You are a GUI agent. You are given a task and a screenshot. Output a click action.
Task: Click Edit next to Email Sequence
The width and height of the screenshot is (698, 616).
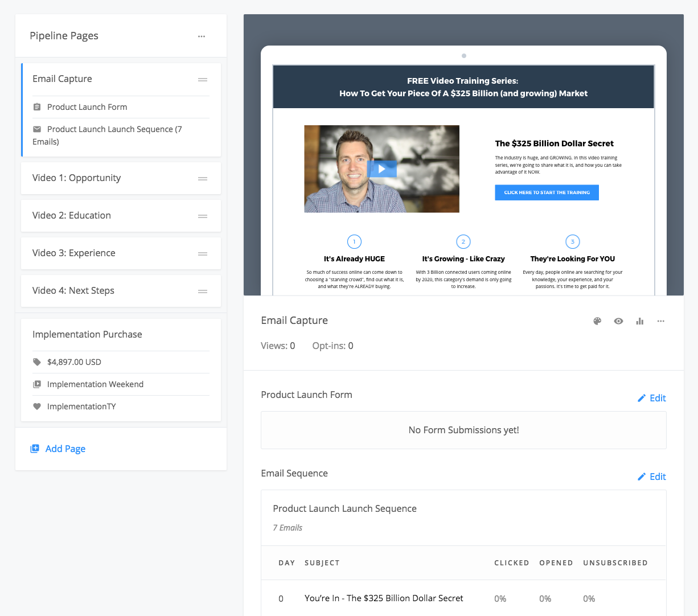[651, 477]
